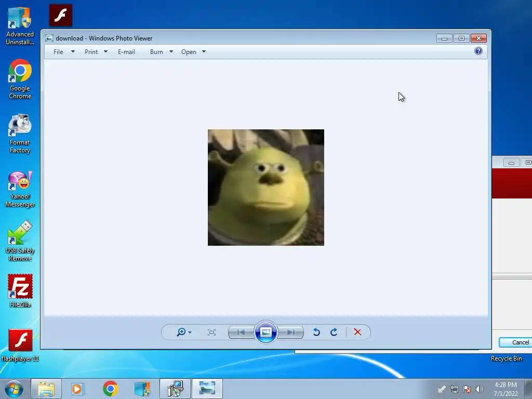This screenshot has width=532, height=399.
Task: Expand the zoom control's small arrow
Action: 190,332
